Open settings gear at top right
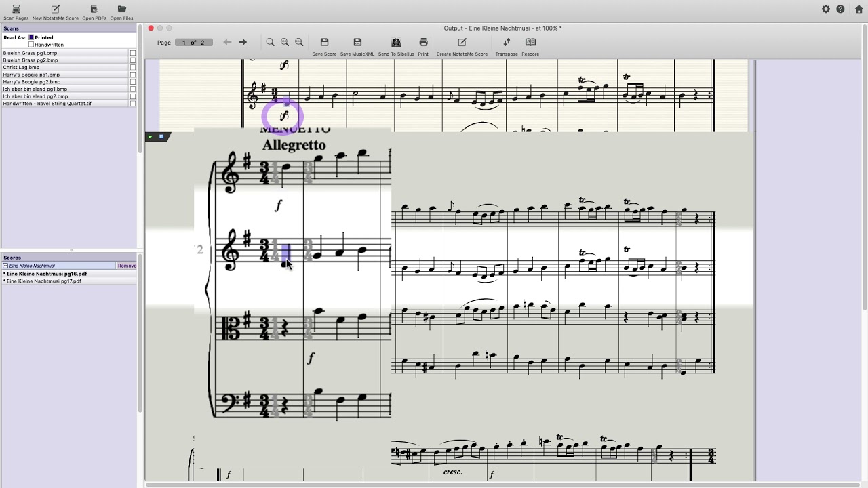This screenshot has height=488, width=868. pos(825,9)
